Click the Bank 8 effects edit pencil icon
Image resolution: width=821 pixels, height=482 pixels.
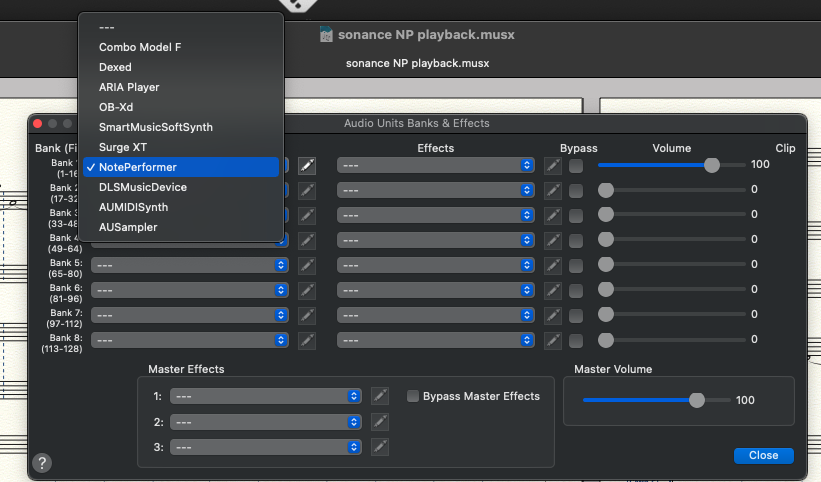click(553, 340)
